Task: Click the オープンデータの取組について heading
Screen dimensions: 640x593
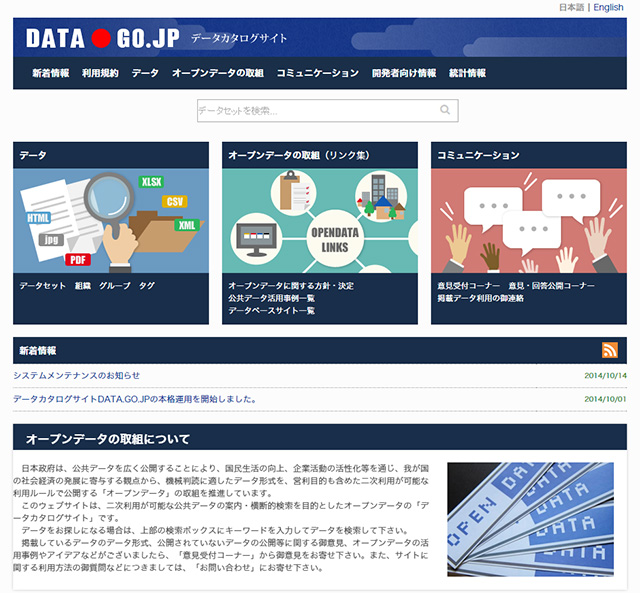Action: 108,439
